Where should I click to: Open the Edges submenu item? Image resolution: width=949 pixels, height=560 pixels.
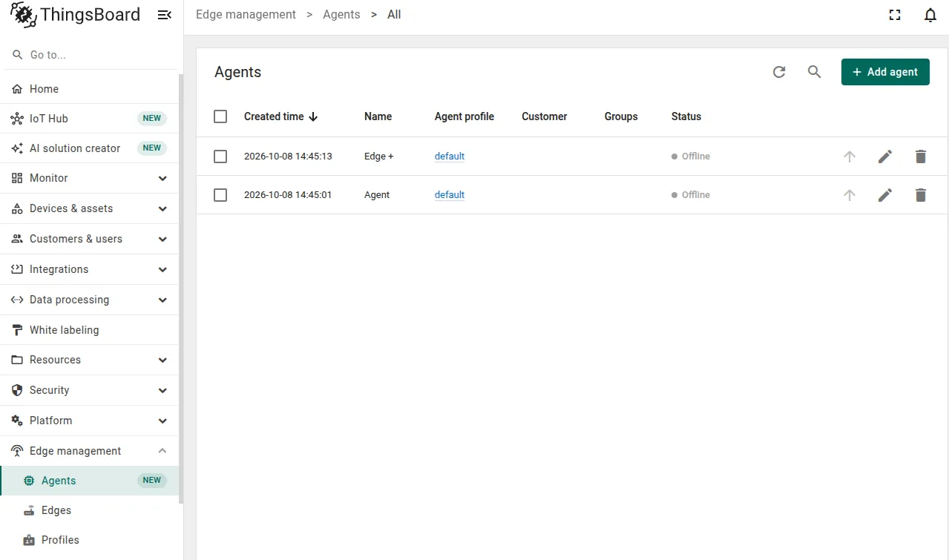[x=89, y=510]
